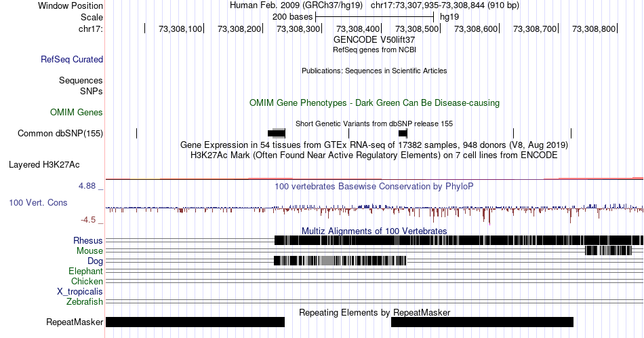Click the chr17: ruler label
This screenshot has height=338, width=644.
tap(91, 29)
